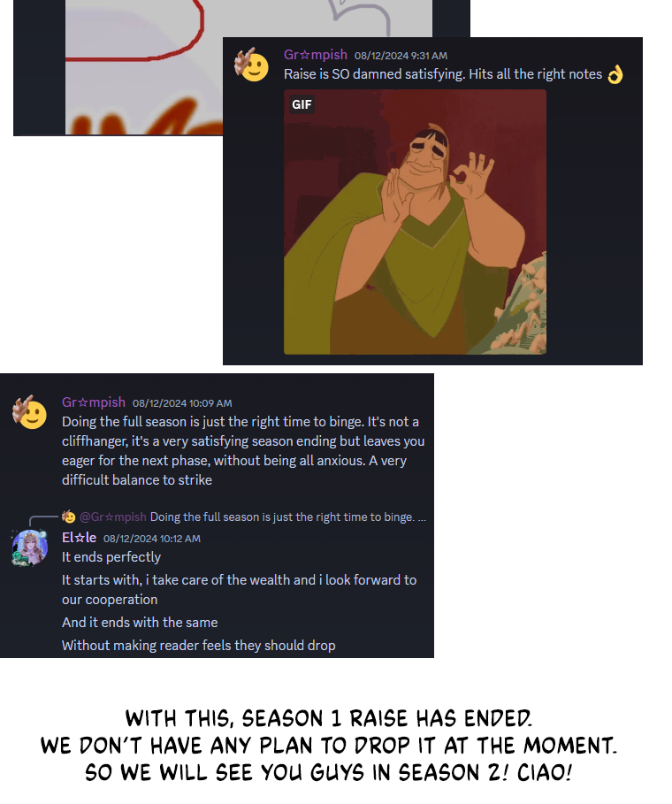Click Grmpish's avatar on the GIF message
Screen dimensions: 672x804
click(x=252, y=65)
